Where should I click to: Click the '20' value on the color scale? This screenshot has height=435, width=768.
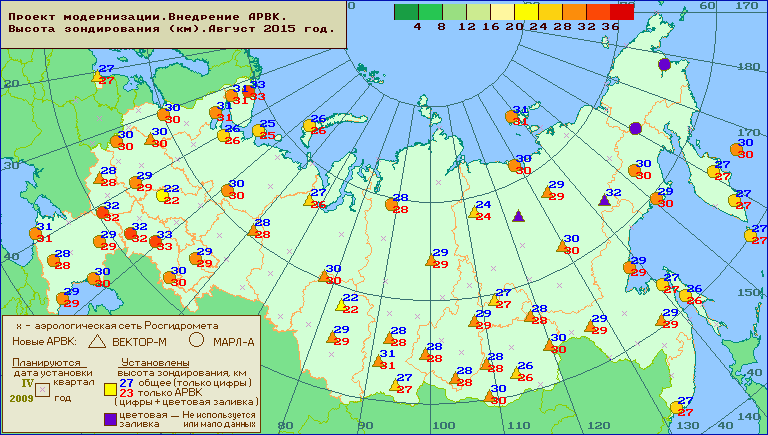(x=514, y=27)
